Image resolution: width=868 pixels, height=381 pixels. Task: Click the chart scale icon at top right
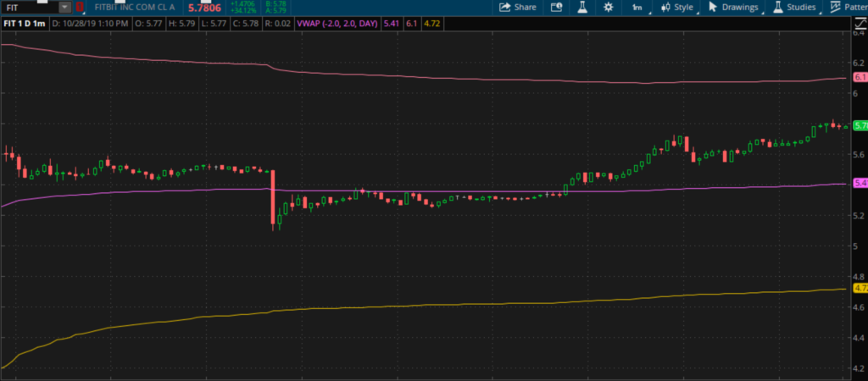tap(858, 24)
